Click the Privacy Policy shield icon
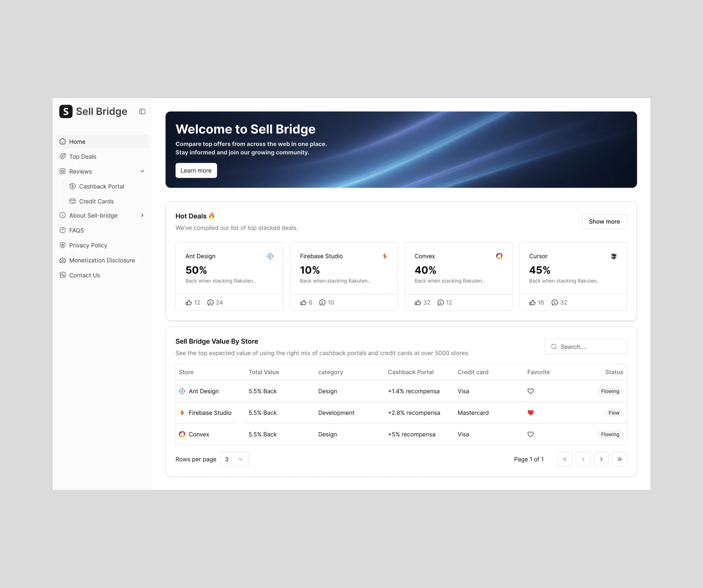The width and height of the screenshot is (703, 588). tap(62, 245)
